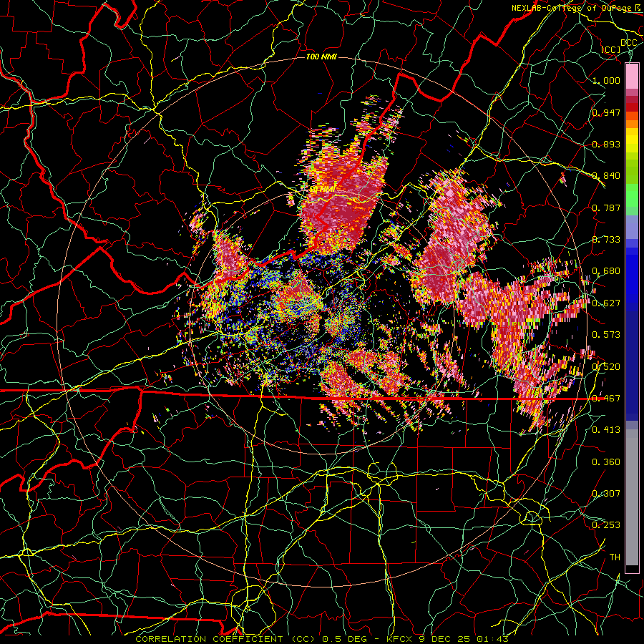Click the 50 NMI range ring label
Viewport: 644px width, 644px height.
click(x=323, y=189)
